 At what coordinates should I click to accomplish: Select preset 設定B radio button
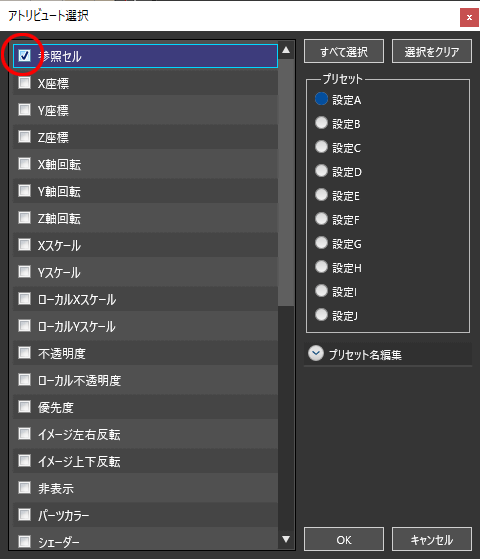coord(321,123)
